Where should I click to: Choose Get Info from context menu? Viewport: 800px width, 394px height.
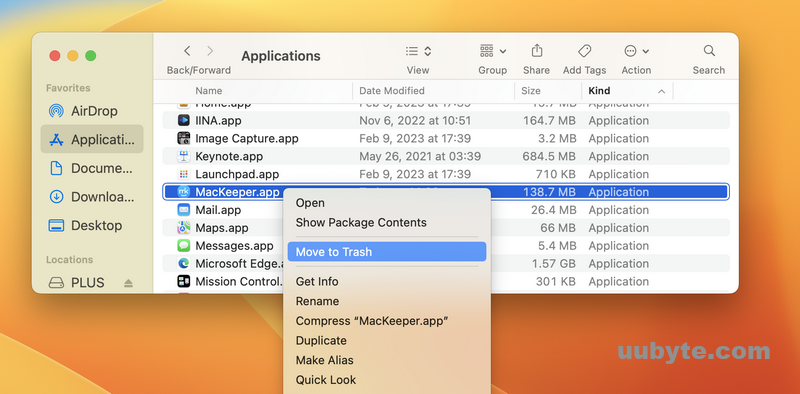tap(387, 281)
